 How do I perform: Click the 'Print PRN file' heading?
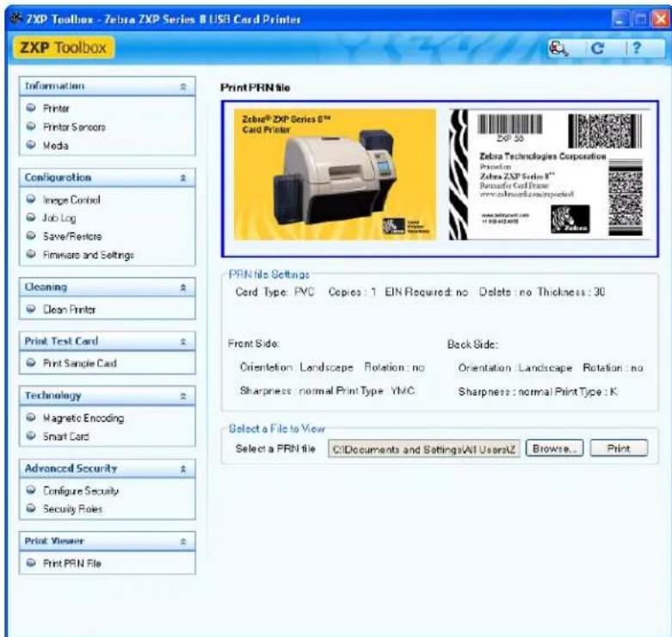pyautogui.click(x=255, y=88)
